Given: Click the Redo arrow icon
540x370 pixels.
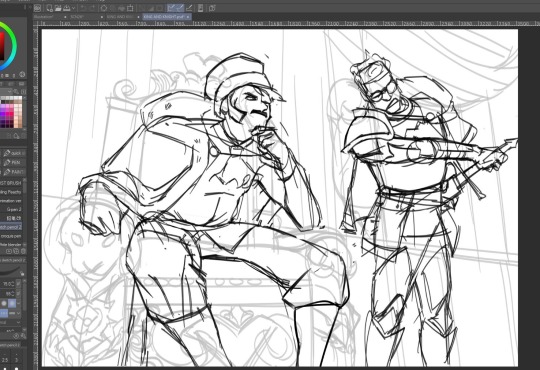Looking at the screenshot, I should click(93, 8).
